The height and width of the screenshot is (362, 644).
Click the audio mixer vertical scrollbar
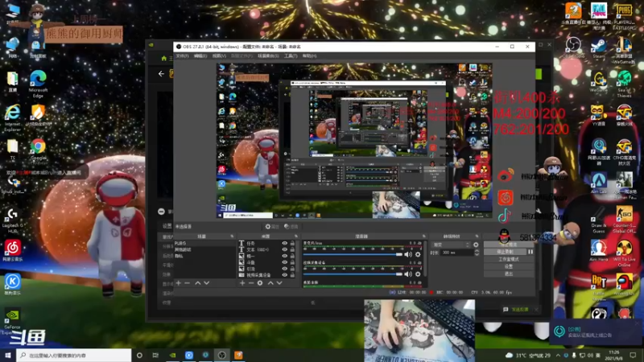point(425,258)
